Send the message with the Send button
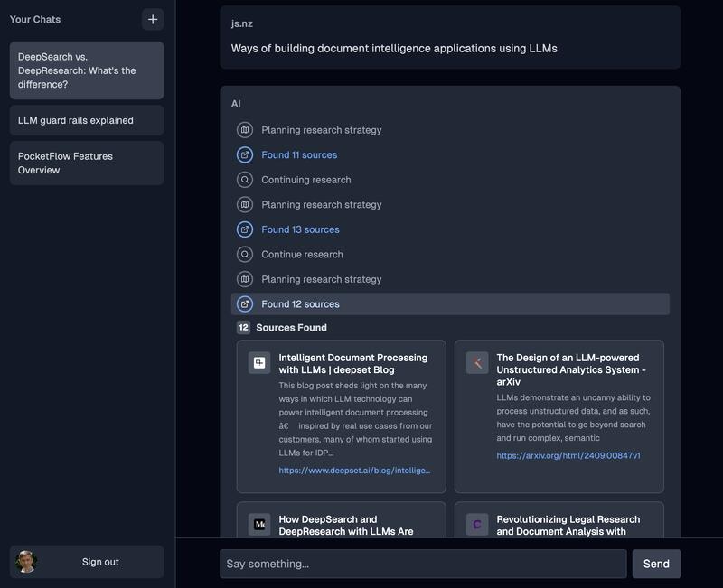723x588 pixels. click(x=656, y=564)
